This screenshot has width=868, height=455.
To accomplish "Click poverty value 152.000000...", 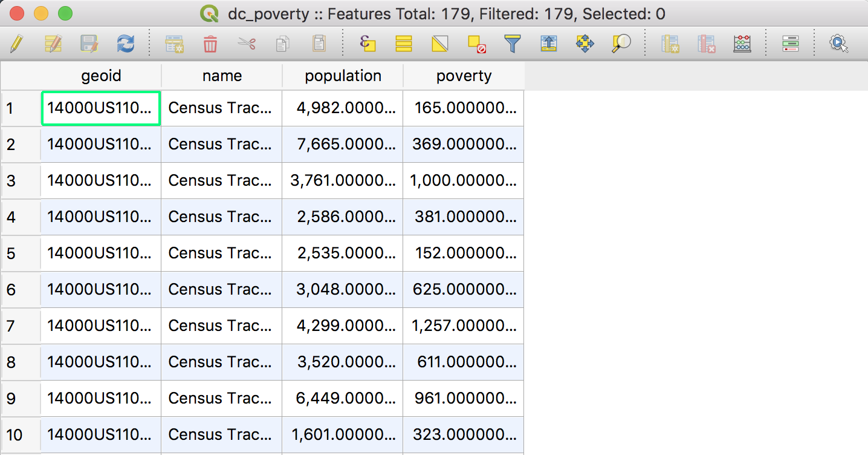I will (x=464, y=254).
